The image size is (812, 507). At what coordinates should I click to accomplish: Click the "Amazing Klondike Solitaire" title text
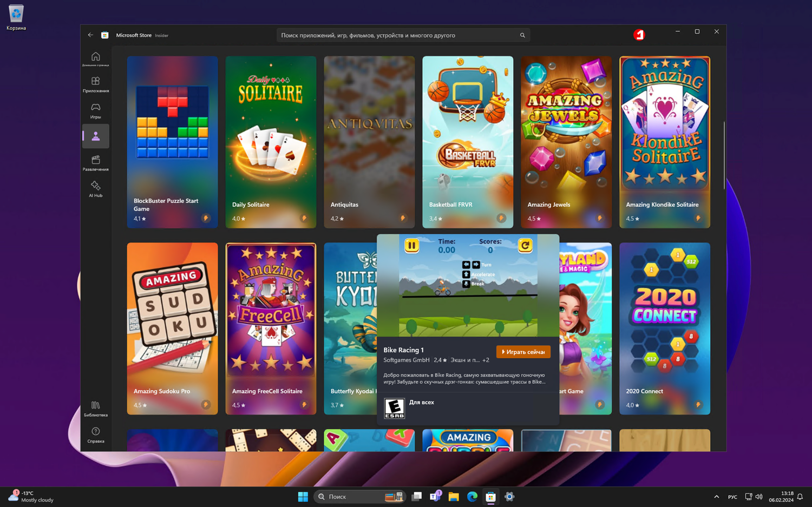[x=662, y=205]
